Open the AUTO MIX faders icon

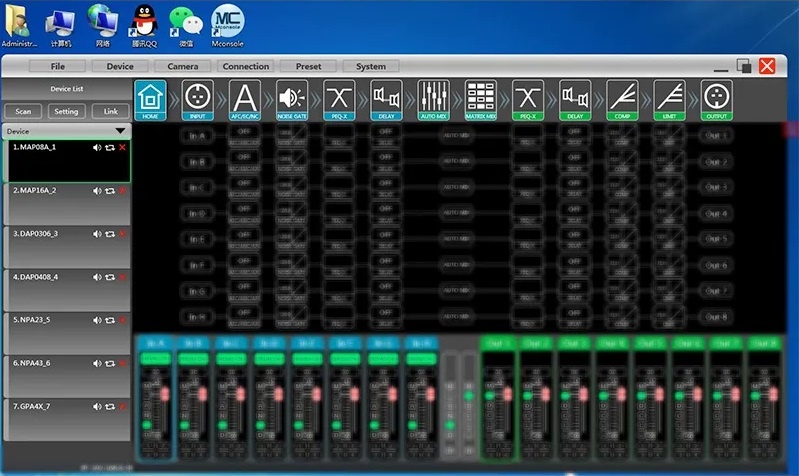[433, 99]
